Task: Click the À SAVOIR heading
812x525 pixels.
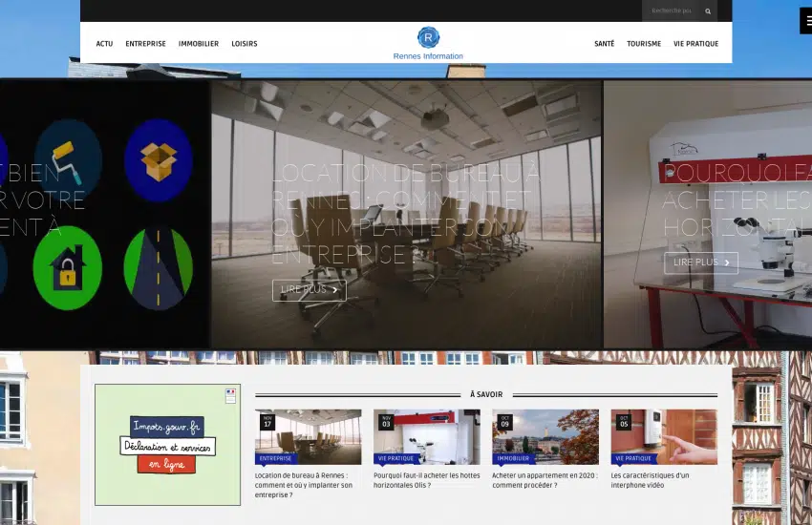Action: click(486, 394)
